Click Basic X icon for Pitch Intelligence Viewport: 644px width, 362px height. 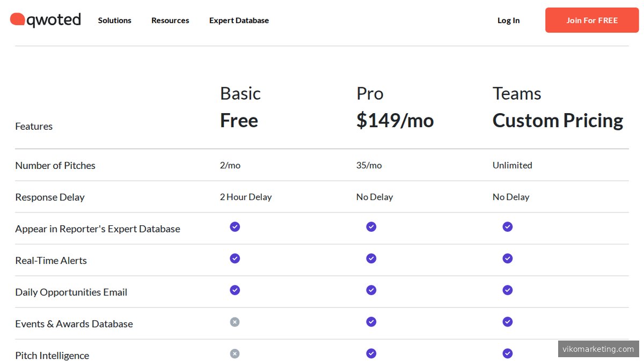pyautogui.click(x=235, y=353)
